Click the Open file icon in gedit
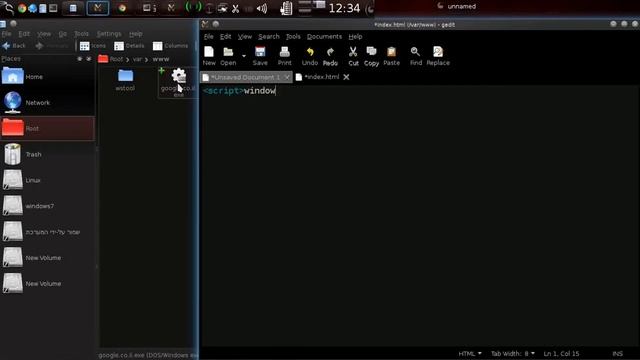Screen dimensions: 640x360 (228, 56)
